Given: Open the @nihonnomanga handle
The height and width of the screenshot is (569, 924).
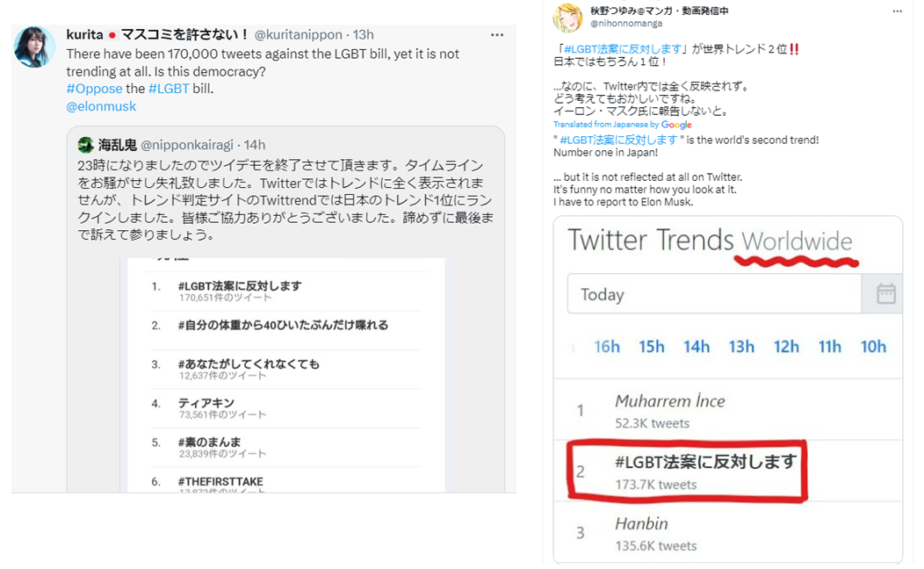Looking at the screenshot, I should pyautogui.click(x=626, y=24).
